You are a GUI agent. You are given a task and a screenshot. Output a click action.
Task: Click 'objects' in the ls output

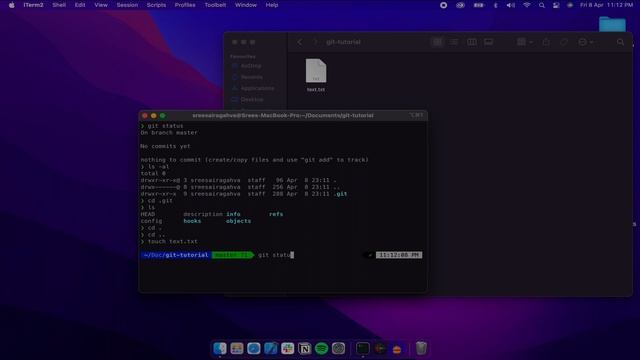(238, 221)
